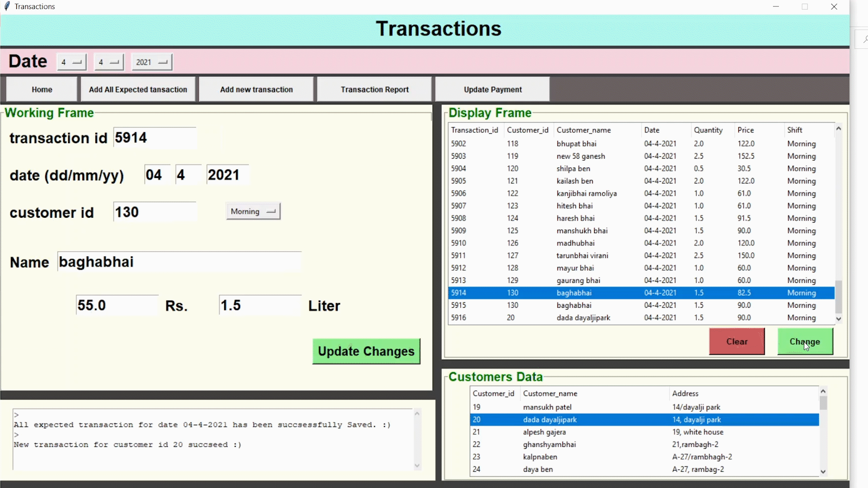The width and height of the screenshot is (868, 488).
Task: Click the Tkinter feather icon in title bar
Action: tap(6, 6)
